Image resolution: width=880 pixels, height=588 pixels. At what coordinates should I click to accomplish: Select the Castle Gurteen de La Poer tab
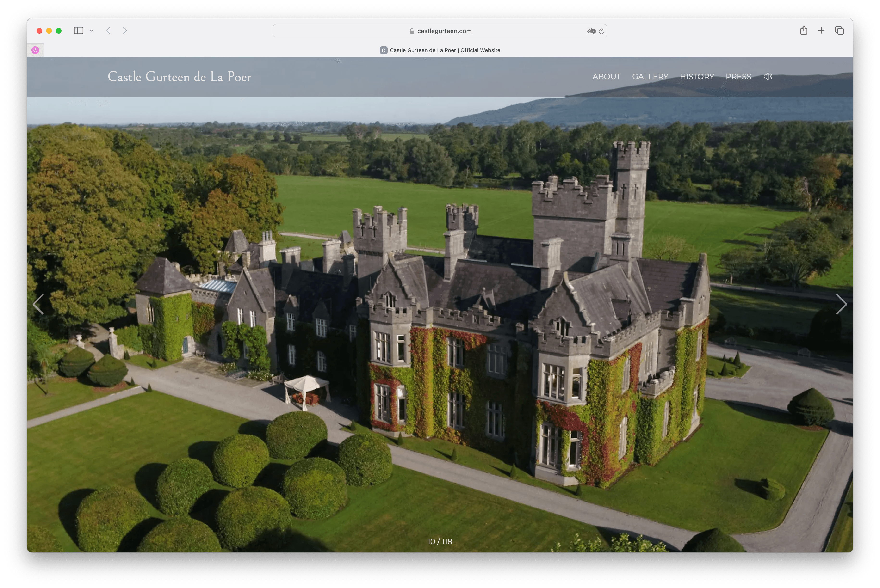[440, 50]
